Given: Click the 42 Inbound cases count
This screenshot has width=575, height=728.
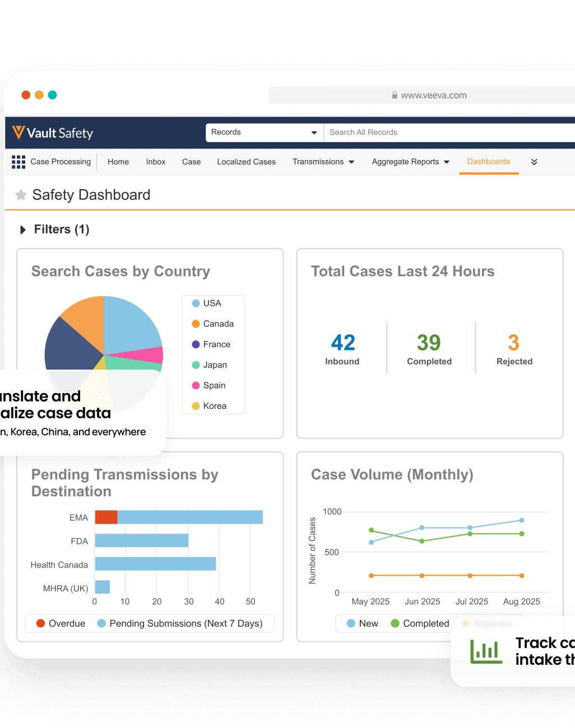Looking at the screenshot, I should coord(342,343).
